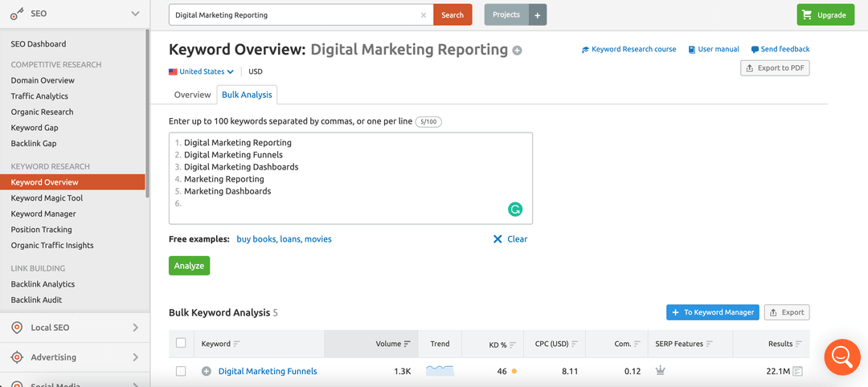Viewport: 868px width, 387px height.
Task: Click the Grammarly icon in text area
Action: point(515,210)
